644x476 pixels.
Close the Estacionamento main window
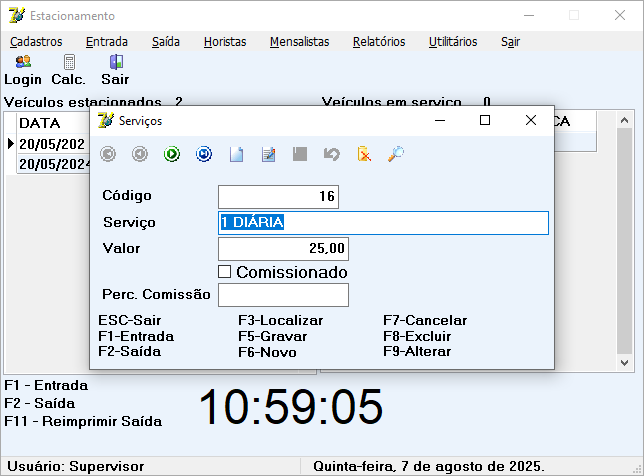click(x=620, y=16)
